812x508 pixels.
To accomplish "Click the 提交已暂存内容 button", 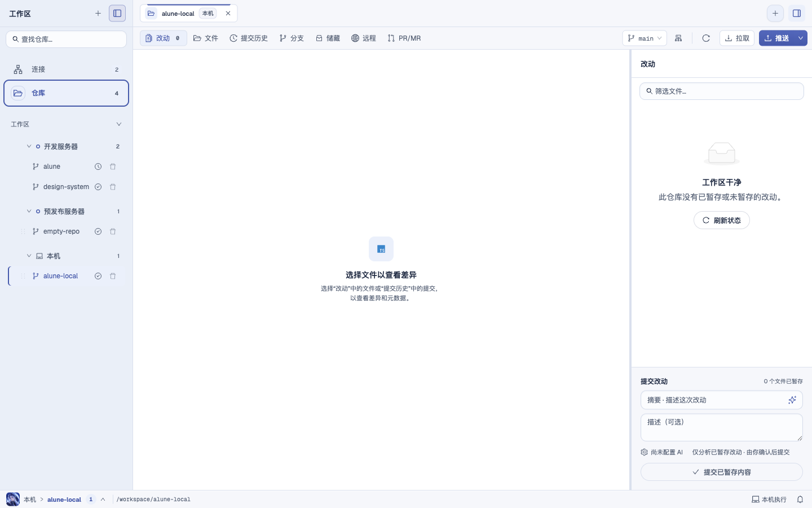I will pos(722,472).
